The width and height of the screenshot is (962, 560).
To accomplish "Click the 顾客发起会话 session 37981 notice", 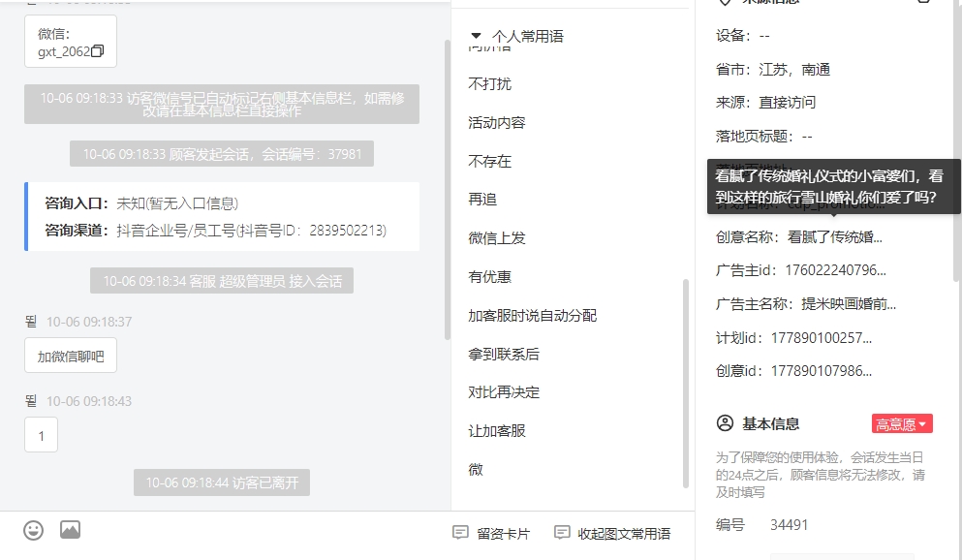I will (x=222, y=154).
